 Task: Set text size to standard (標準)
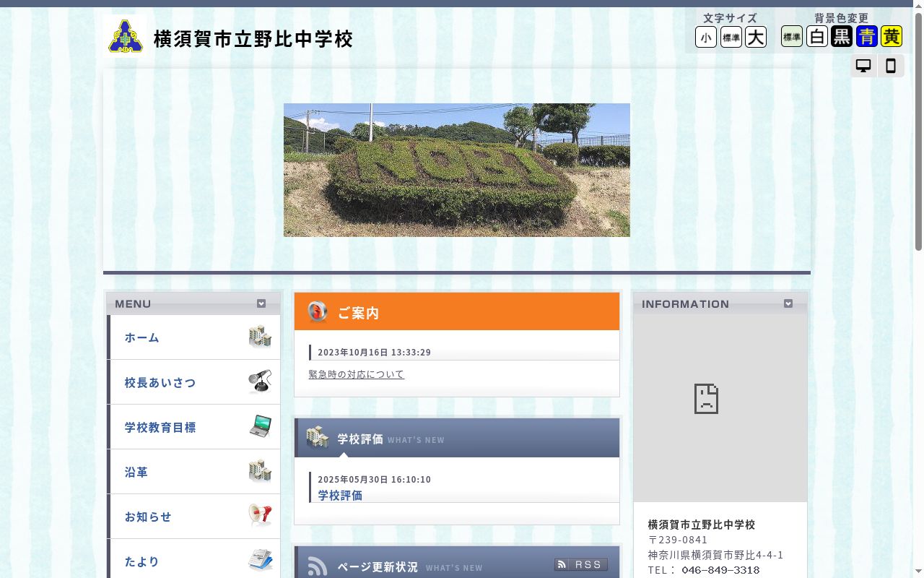(x=731, y=37)
